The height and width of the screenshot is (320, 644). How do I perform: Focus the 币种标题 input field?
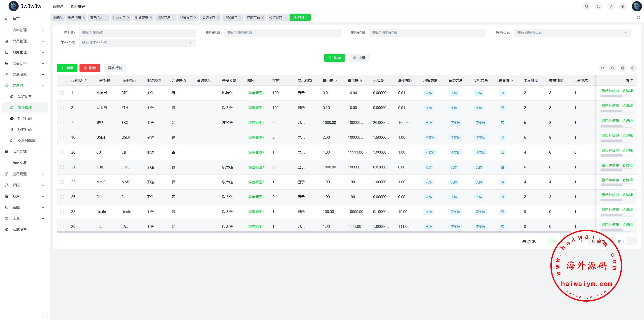click(x=282, y=33)
